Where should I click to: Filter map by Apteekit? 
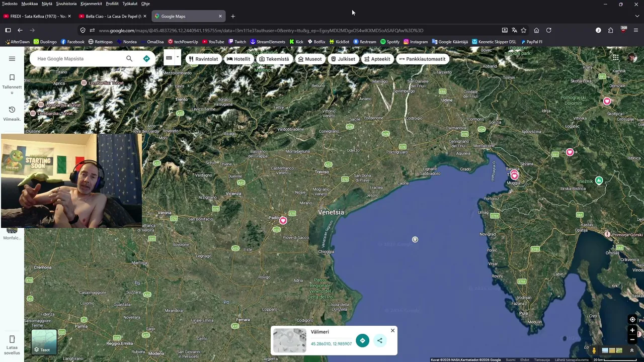point(377,59)
